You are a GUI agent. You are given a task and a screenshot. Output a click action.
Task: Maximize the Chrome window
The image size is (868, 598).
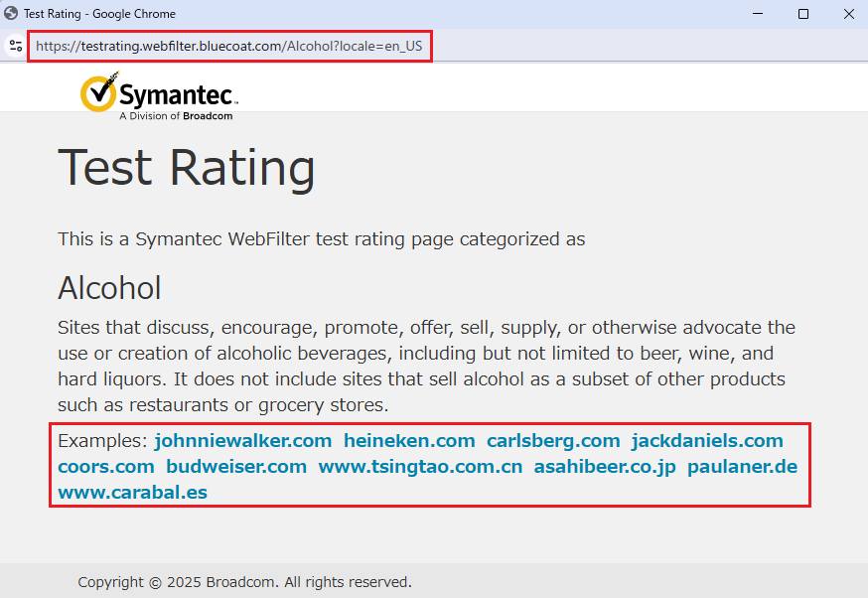803,14
